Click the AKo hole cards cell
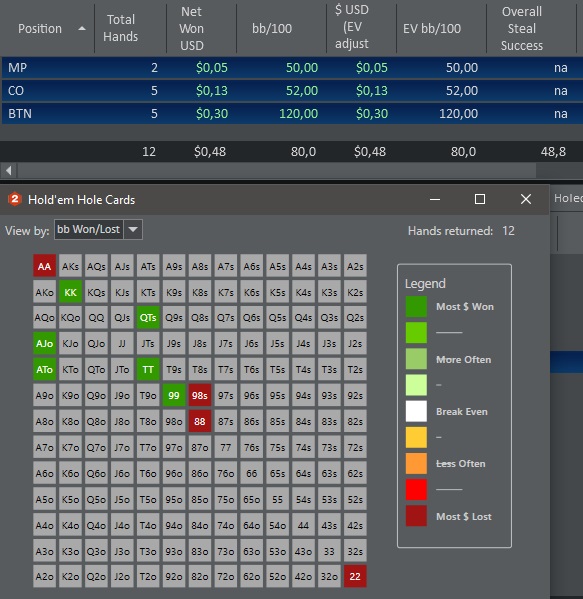 [44, 292]
